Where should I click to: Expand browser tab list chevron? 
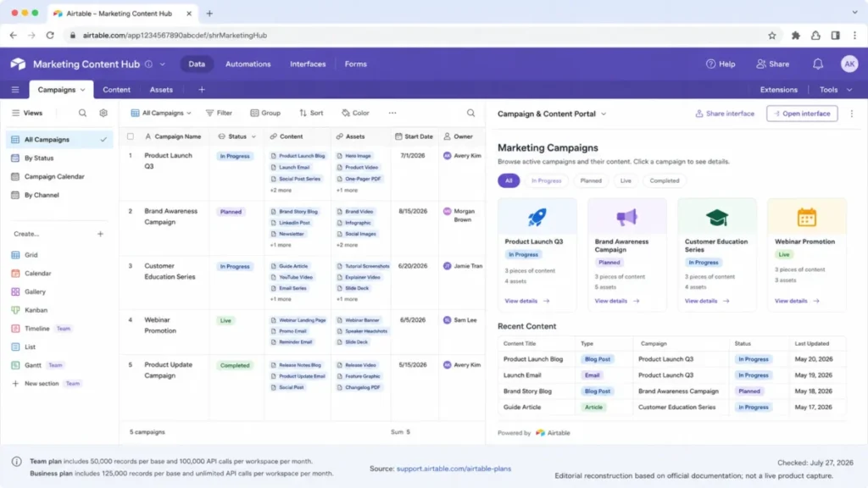854,12
